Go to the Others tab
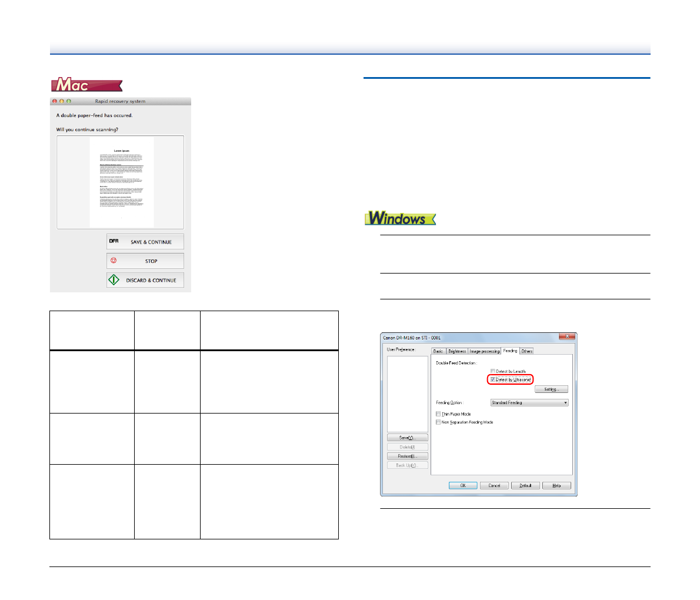Viewport: 700px width, 600px height. [527, 351]
